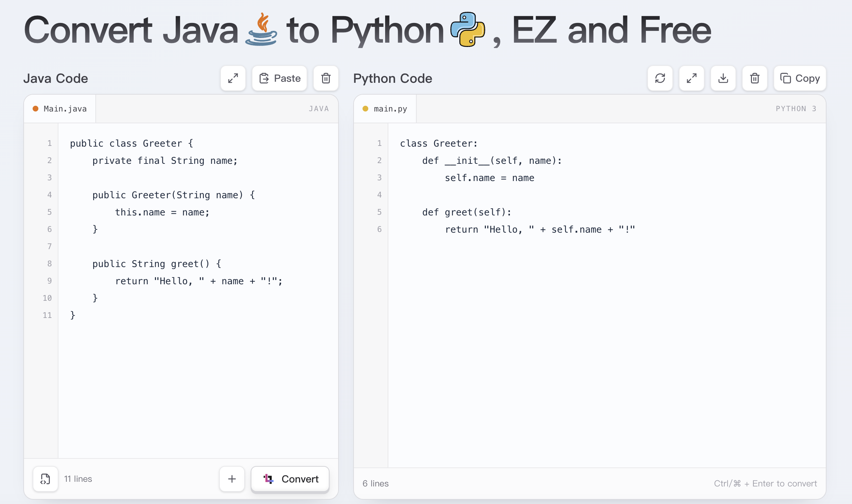Click line 'public Greeter(String name) {'

(x=174, y=195)
